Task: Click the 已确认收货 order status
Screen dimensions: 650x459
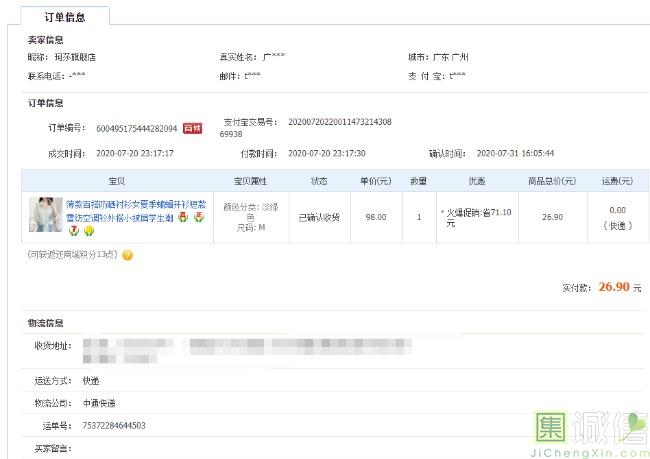Action: tap(319, 216)
